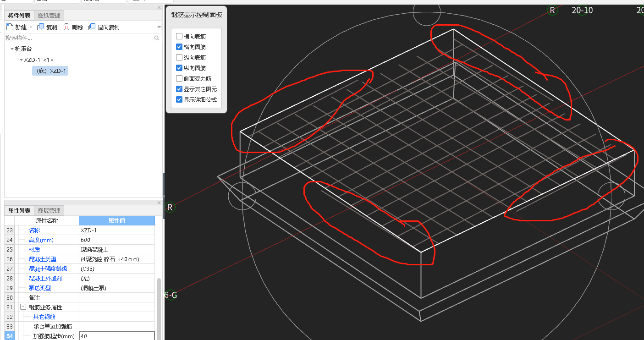The width and height of the screenshot is (644, 340).
Task: Open the 泵送类型 property link
Action: pos(39,288)
